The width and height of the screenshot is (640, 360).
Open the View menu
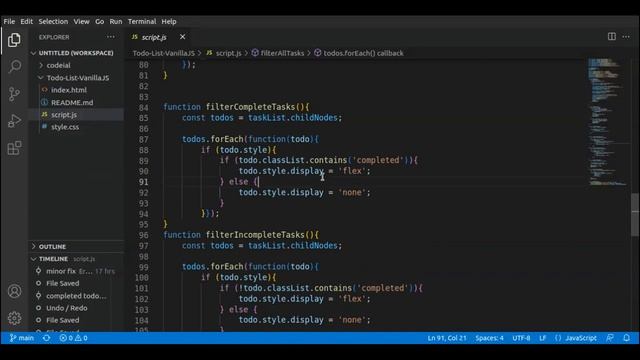[81, 22]
